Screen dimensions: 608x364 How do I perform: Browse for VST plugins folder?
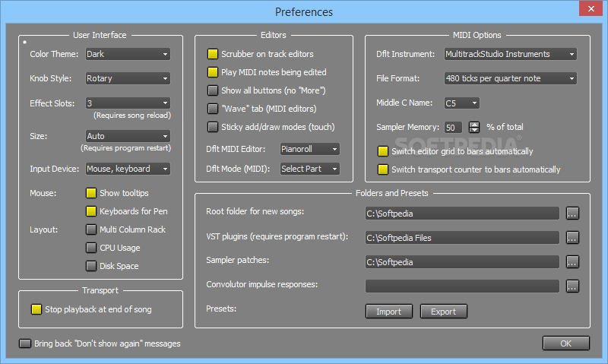pos(572,238)
